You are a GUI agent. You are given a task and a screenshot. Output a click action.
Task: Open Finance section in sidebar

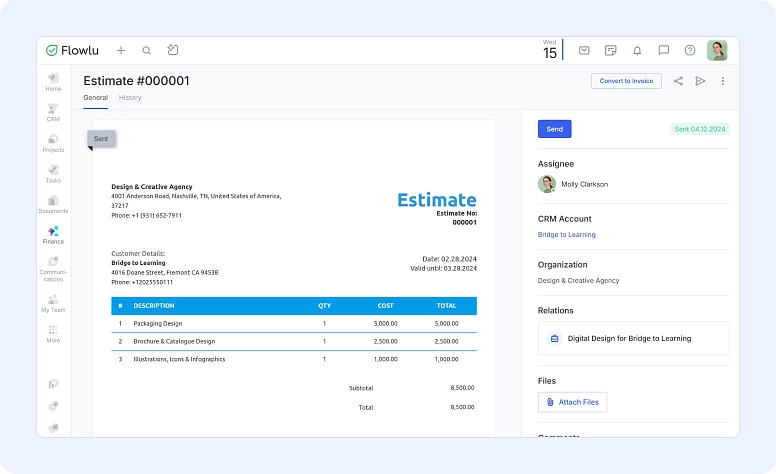pyautogui.click(x=53, y=235)
